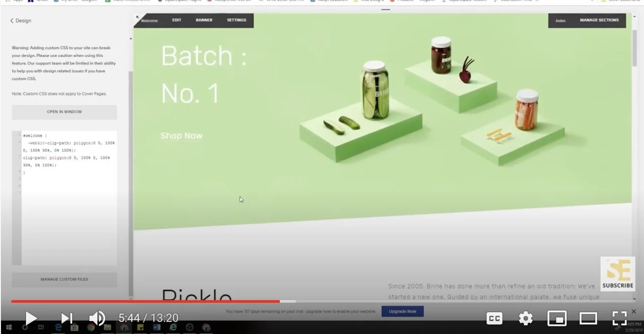The width and height of the screenshot is (644, 334).
Task: Click the custom CSS warning text
Action: (64, 63)
